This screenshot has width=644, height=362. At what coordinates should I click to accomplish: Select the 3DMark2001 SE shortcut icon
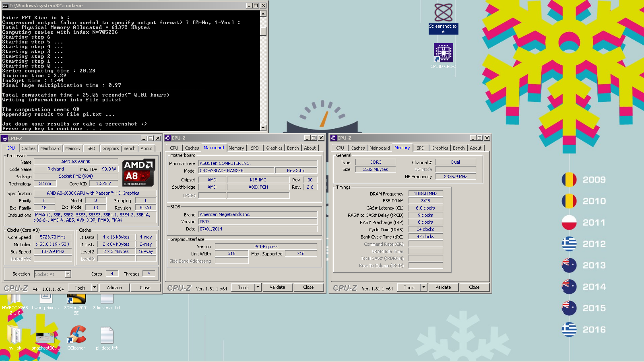pyautogui.click(x=76, y=305)
